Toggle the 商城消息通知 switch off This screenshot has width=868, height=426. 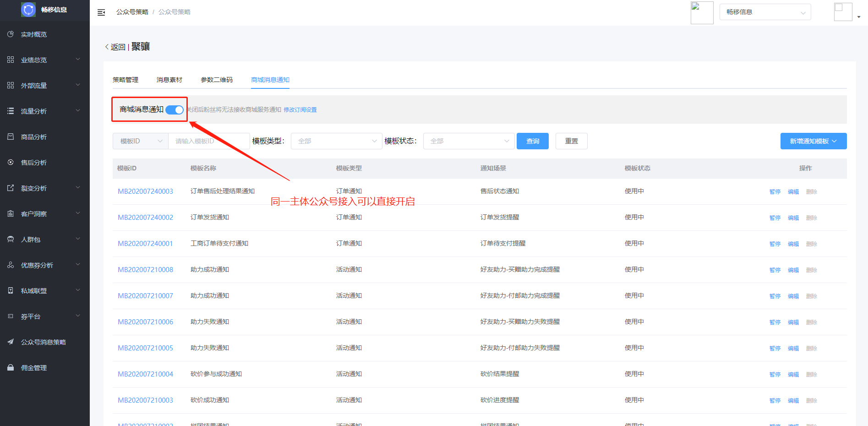click(x=174, y=109)
